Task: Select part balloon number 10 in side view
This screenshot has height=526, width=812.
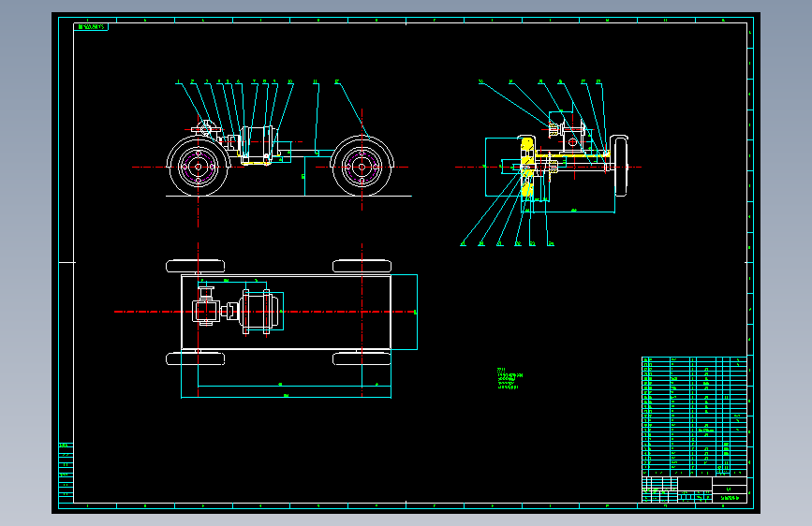Action: tap(290, 81)
